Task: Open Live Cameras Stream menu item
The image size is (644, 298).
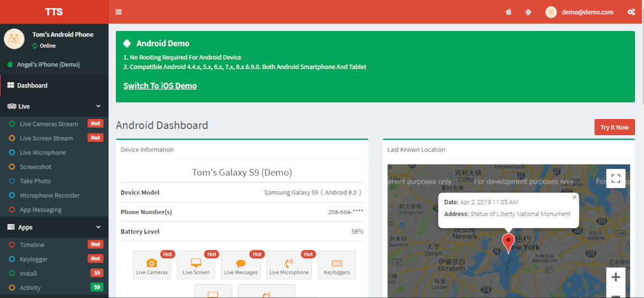Action: pyautogui.click(x=54, y=124)
